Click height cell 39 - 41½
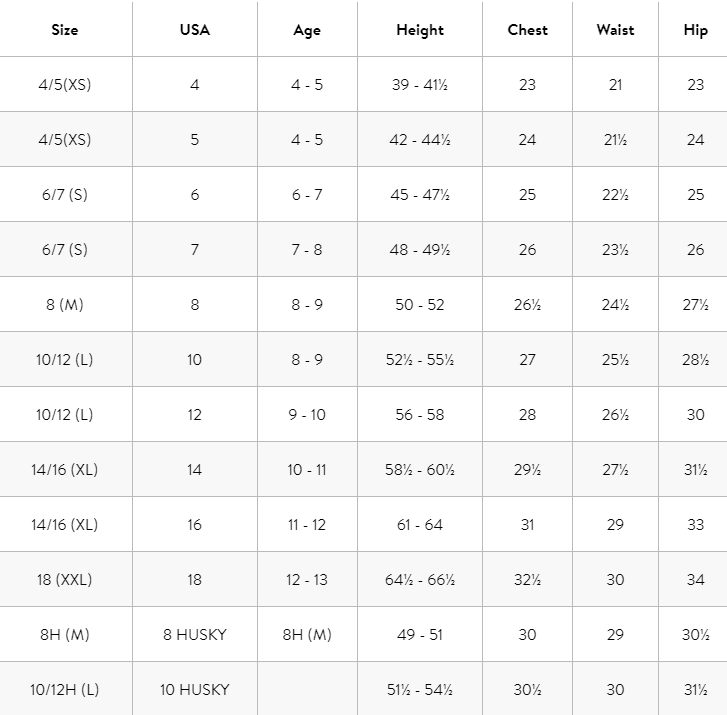The image size is (727, 715). (420, 85)
